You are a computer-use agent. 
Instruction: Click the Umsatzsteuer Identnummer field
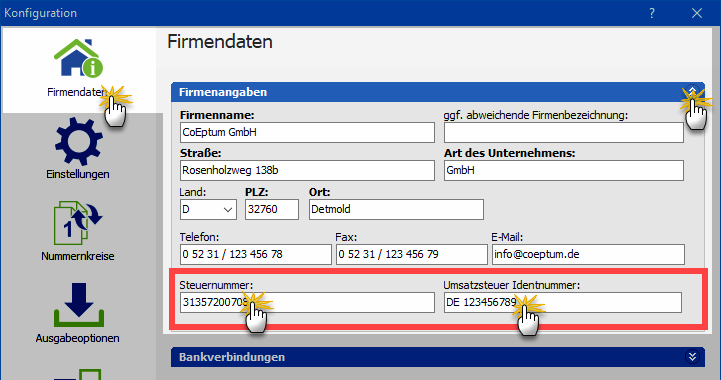point(563,302)
